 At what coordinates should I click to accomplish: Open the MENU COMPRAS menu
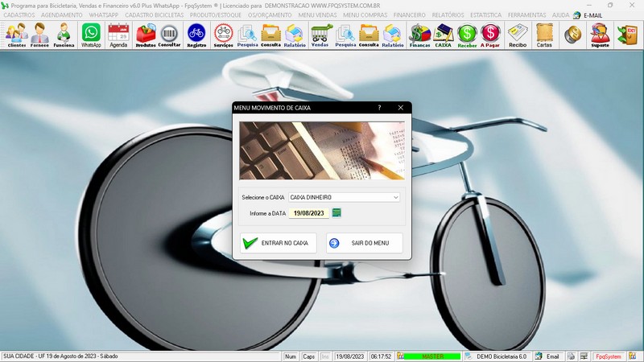(x=365, y=14)
